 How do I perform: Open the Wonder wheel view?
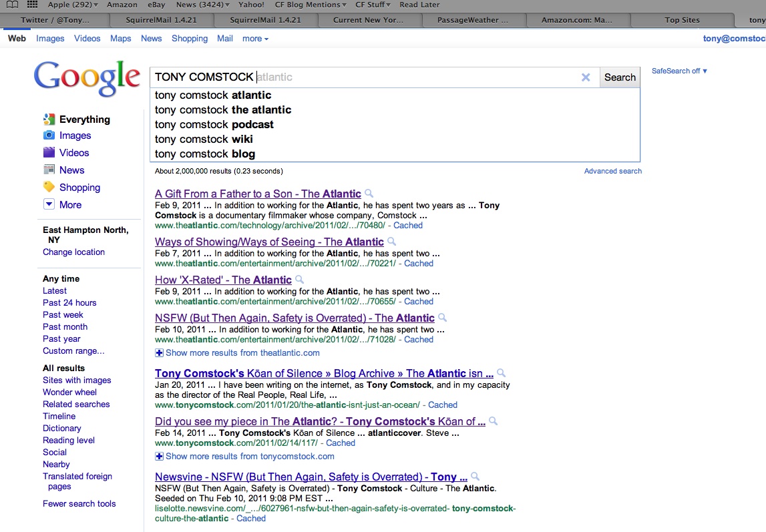[x=69, y=392]
